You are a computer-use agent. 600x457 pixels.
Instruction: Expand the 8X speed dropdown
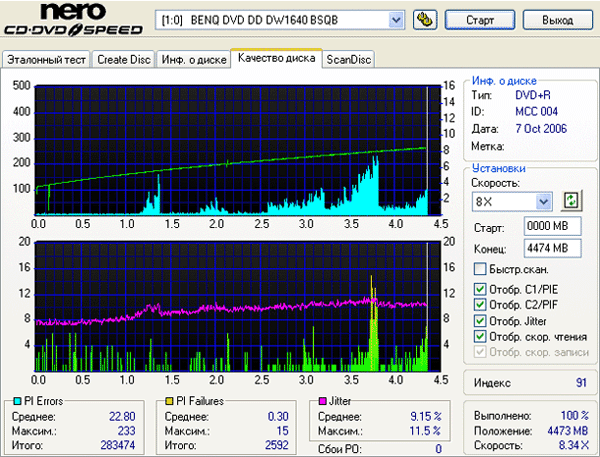[544, 201]
